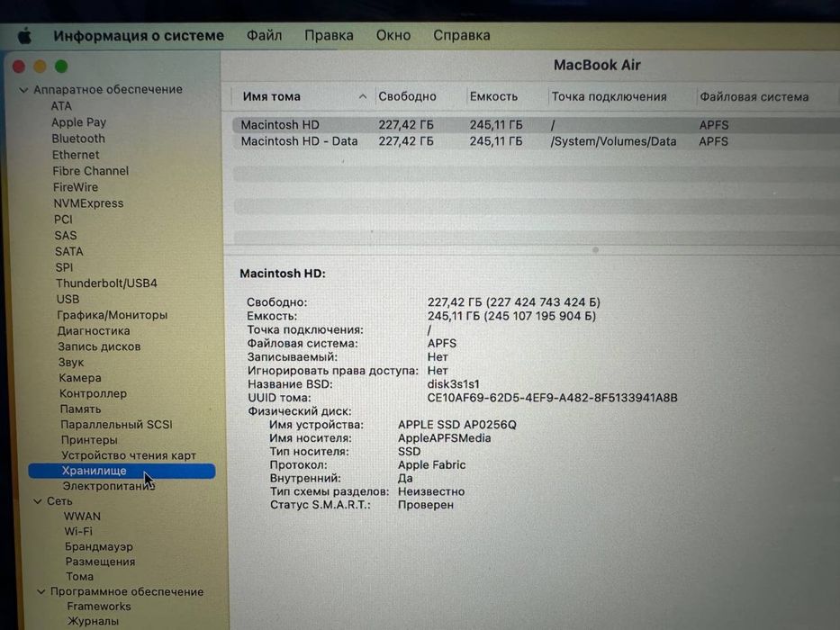Click the Емкость column header
Image resolution: width=840 pixels, height=630 pixels.
coord(494,96)
